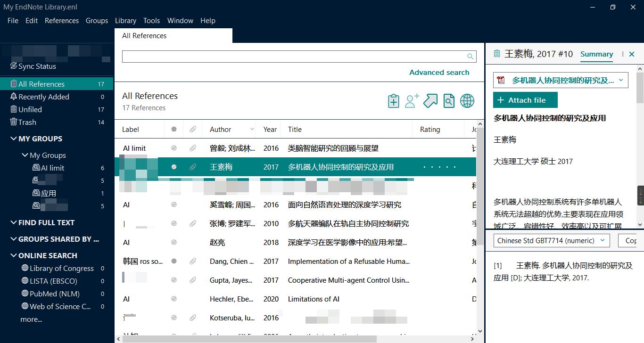Toggle unread dot for Dang, Chien reference
Screen dimensions: 644x343
(x=174, y=261)
